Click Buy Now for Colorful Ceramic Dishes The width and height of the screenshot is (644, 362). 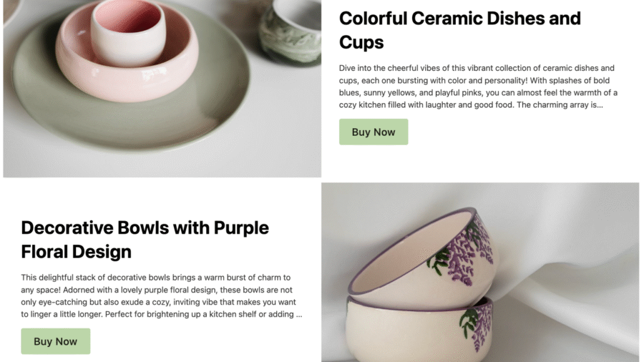click(x=374, y=132)
